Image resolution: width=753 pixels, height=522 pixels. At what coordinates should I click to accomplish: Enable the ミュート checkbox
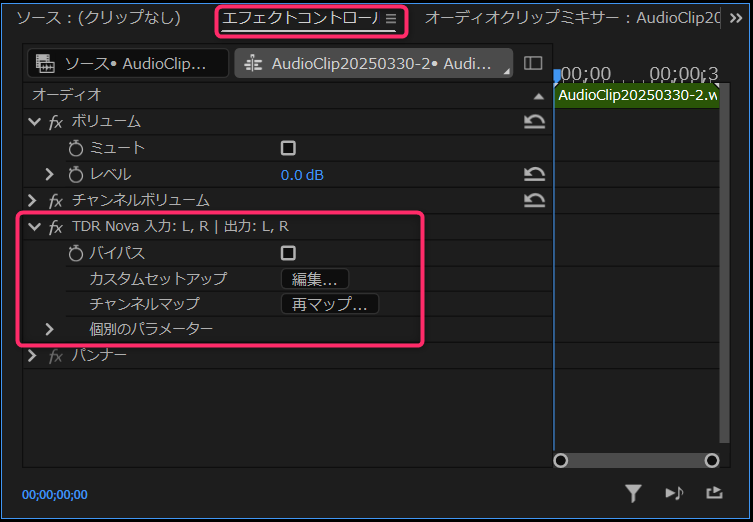288,148
